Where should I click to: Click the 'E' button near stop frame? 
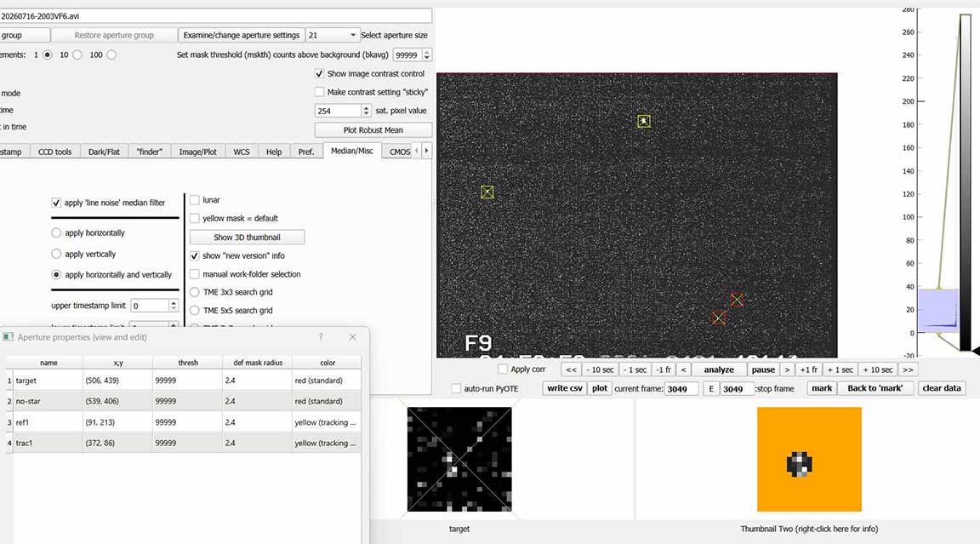pos(710,389)
